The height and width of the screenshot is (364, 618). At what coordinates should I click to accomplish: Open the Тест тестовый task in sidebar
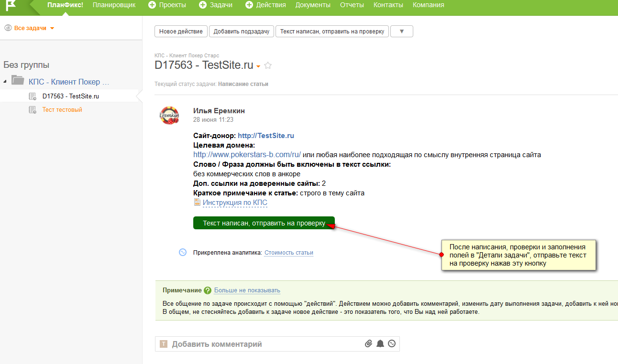click(62, 110)
